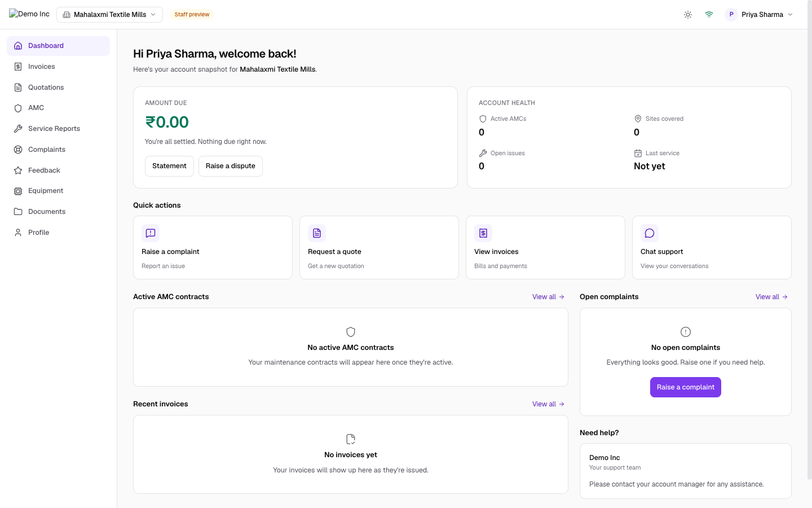Click the purple Raise a complaint button

point(686,387)
